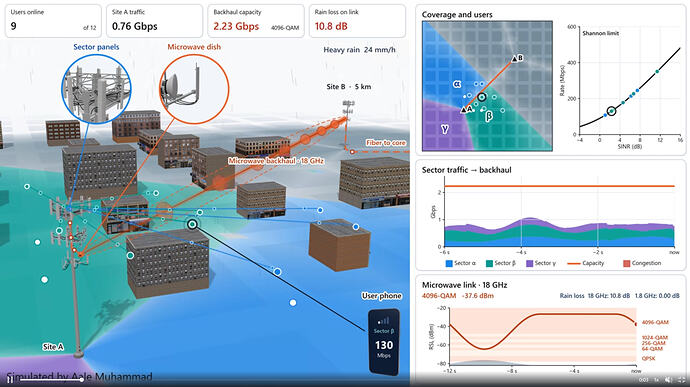Click the Users online stat card
This screenshot has width=690, height=387.
(53, 21)
